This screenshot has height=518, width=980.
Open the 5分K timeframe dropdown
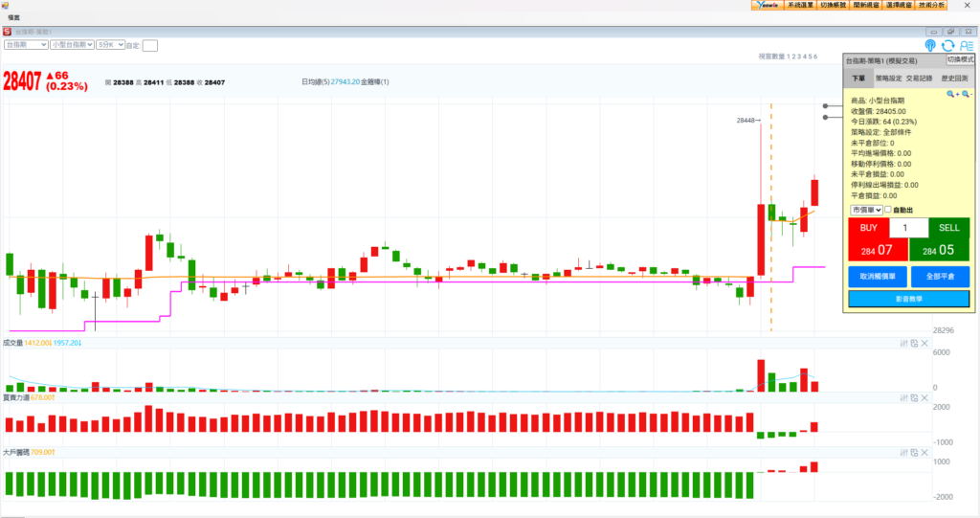pyautogui.click(x=110, y=45)
